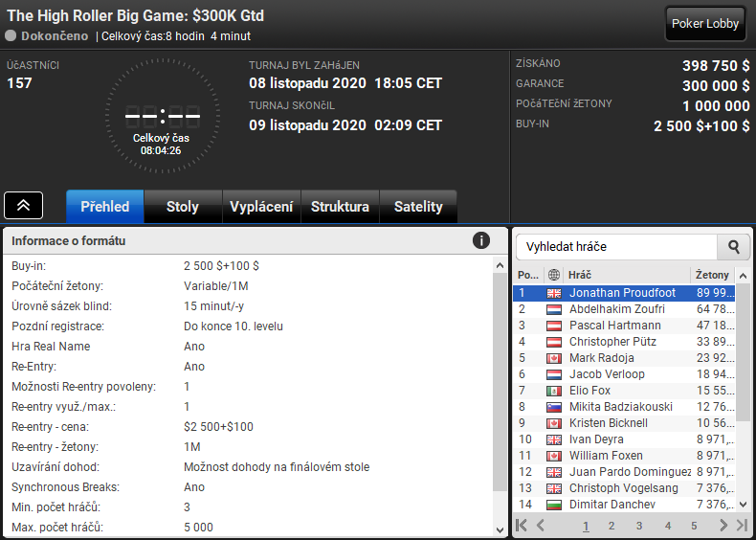756x540 pixels.
Task: Collapse header with double chevron button
Action: [x=23, y=206]
